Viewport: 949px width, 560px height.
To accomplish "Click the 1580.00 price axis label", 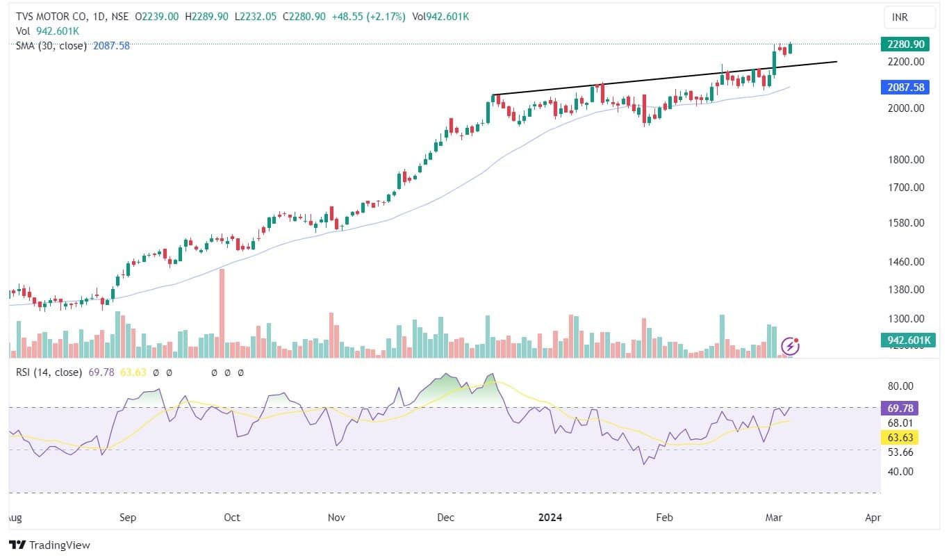I will (906, 223).
